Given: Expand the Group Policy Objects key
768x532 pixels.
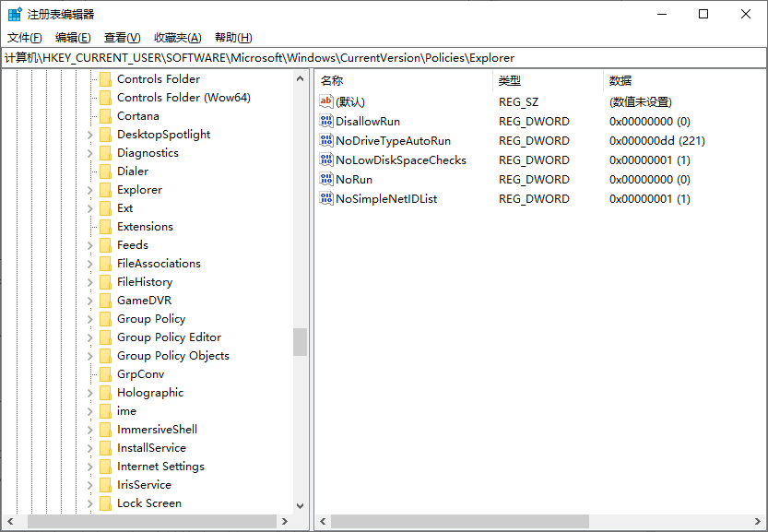Looking at the screenshot, I should click(90, 356).
